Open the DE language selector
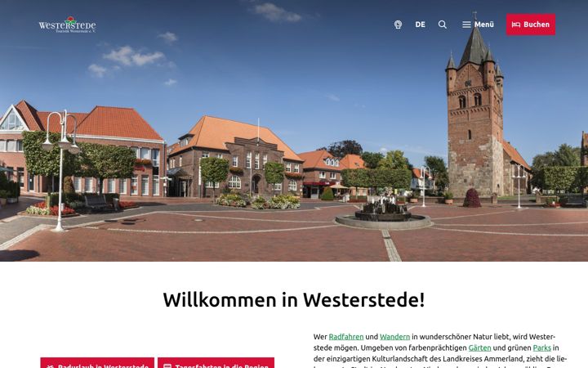This screenshot has width=588, height=368. [420, 25]
